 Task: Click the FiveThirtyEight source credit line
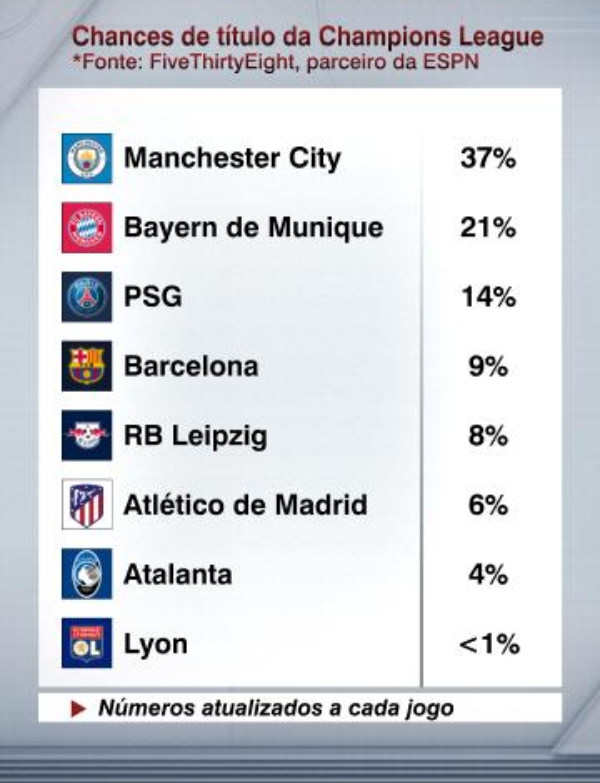coord(276,62)
